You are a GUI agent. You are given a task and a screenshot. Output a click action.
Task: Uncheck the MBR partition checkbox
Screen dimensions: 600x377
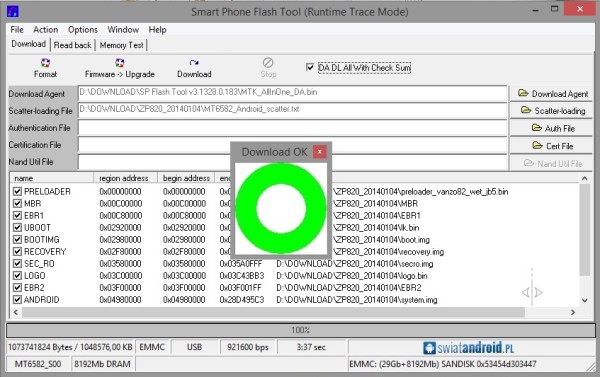click(17, 203)
